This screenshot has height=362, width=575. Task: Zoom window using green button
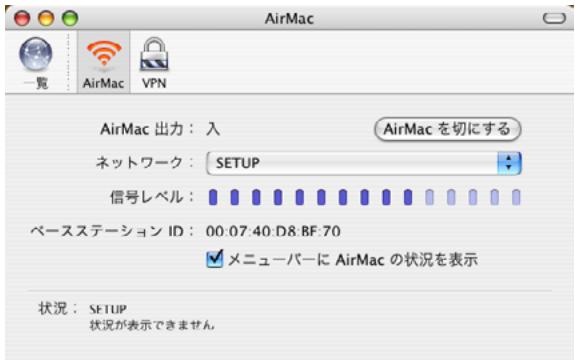pos(70,18)
